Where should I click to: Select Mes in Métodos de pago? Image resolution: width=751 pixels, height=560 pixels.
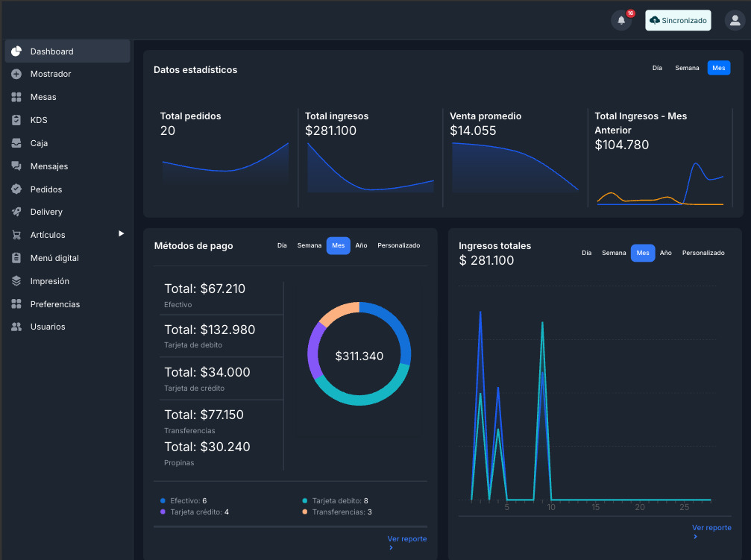tap(338, 245)
